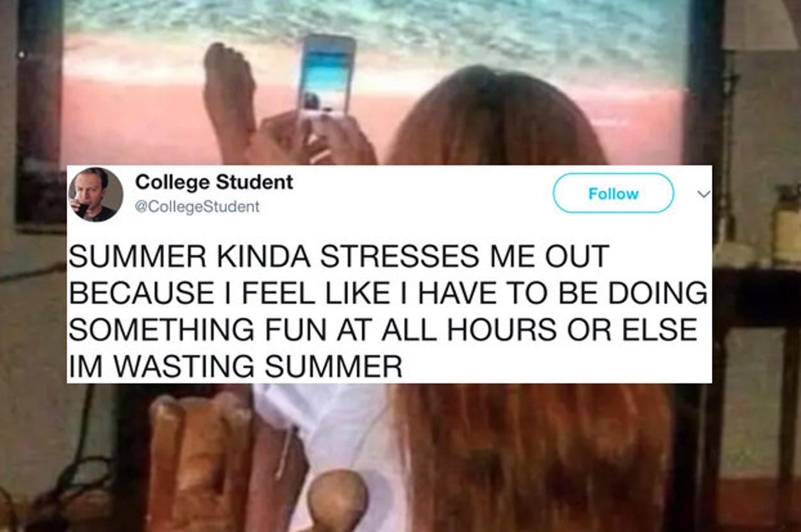Click the round wooden knob under the shirt

pos(338,501)
